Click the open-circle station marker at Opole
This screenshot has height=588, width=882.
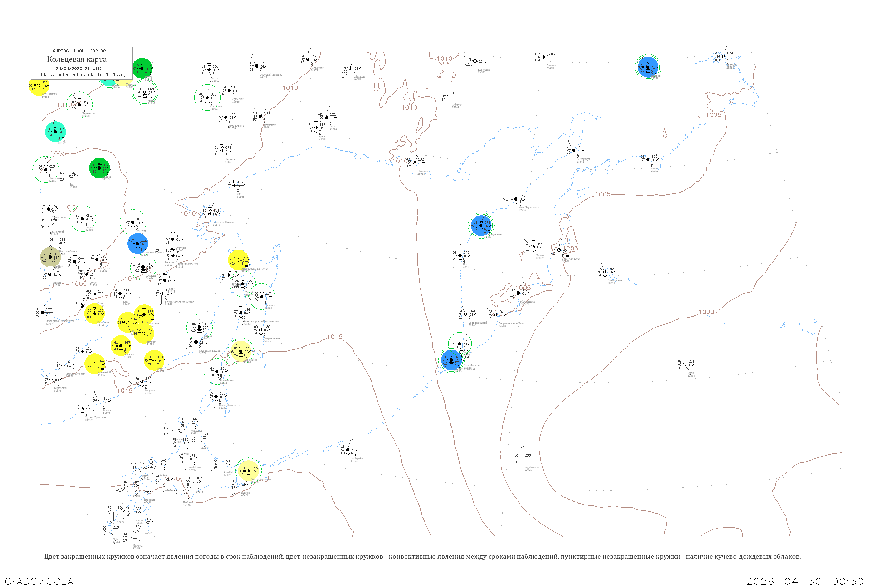[684, 365]
